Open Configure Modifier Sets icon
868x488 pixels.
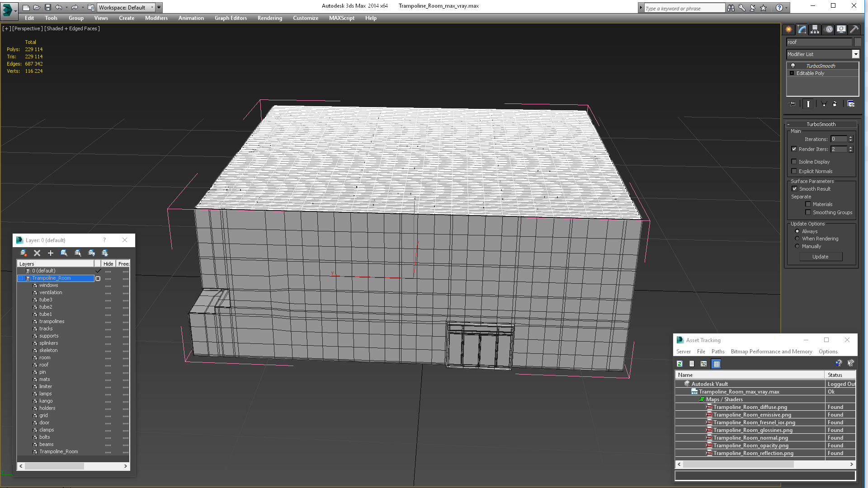(x=851, y=104)
